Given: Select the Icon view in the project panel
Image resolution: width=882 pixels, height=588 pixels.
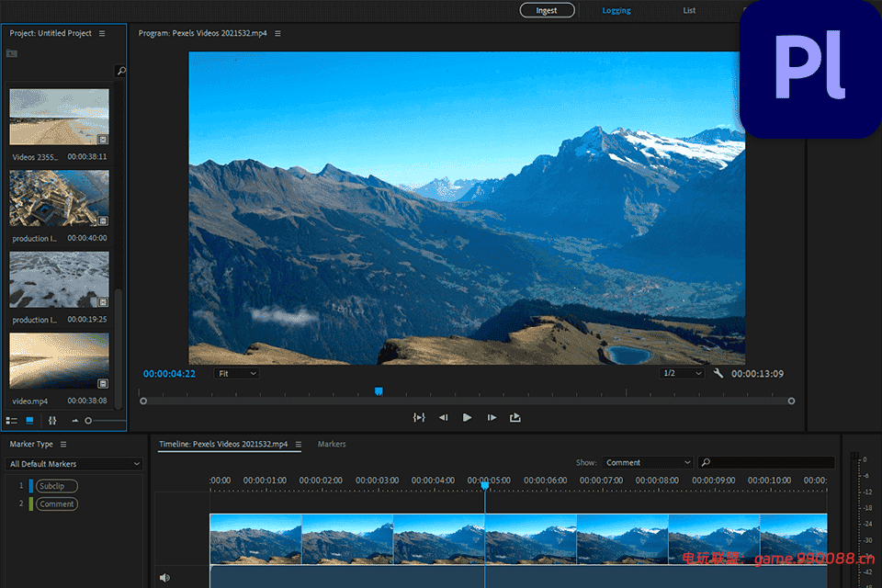Looking at the screenshot, I should click(x=28, y=420).
